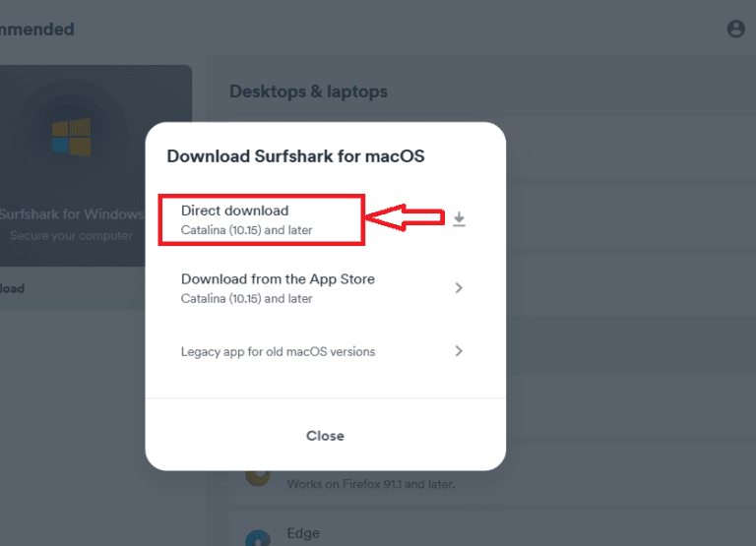Click the Edge browser icon
This screenshot has width=756, height=546.
(x=258, y=538)
